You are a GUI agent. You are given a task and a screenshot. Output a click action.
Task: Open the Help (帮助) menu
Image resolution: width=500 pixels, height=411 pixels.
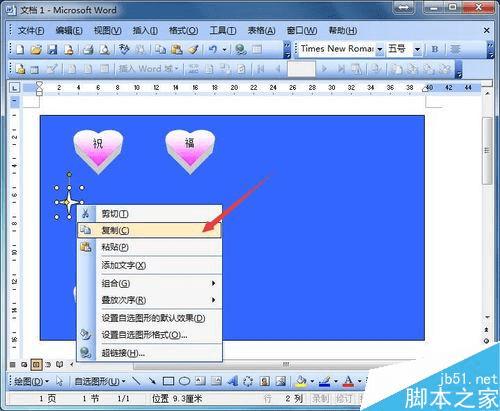pos(343,31)
